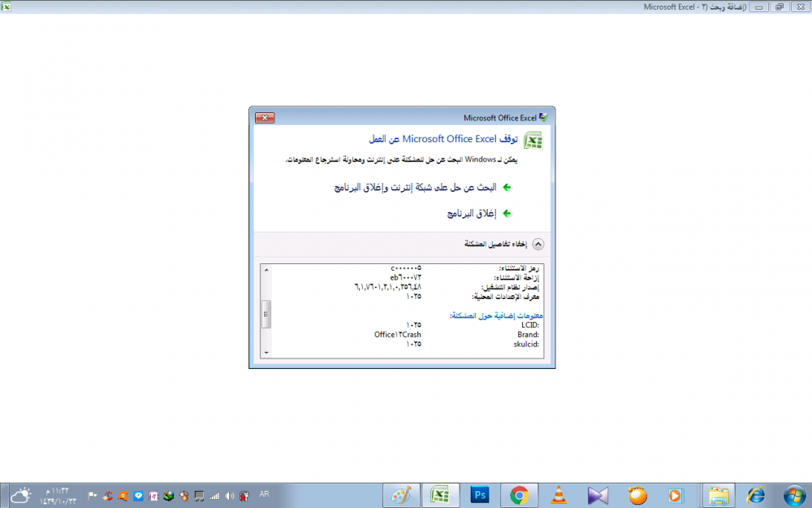The image size is (812, 508).
Task: Select the 'إصدار نظام التشغيل:' label
Action: (510, 287)
